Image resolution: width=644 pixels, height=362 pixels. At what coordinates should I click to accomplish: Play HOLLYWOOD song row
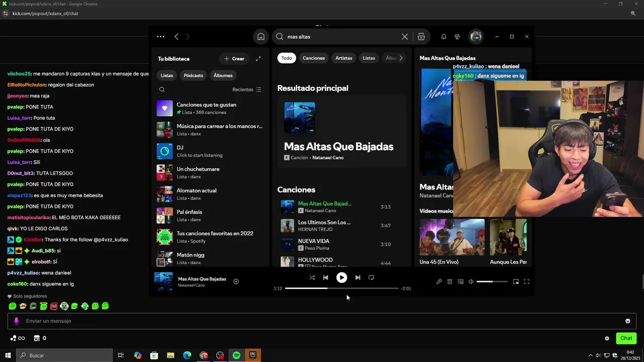[342, 261]
